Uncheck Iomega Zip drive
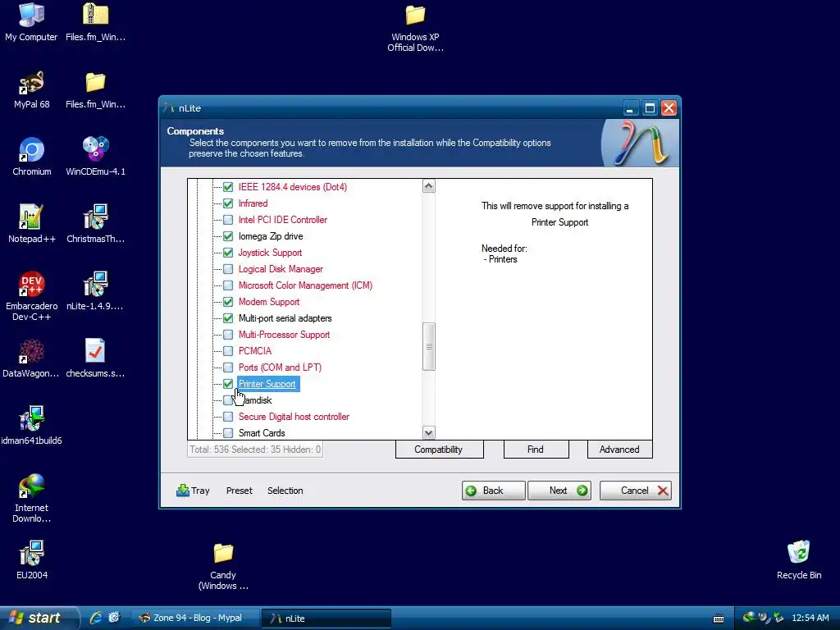This screenshot has height=630, width=840. click(228, 236)
